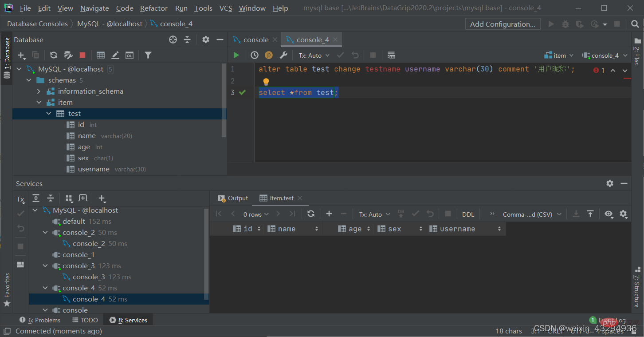This screenshot has width=644, height=337.
Task: Toggle Services layout view icon
Action: tap(20, 264)
